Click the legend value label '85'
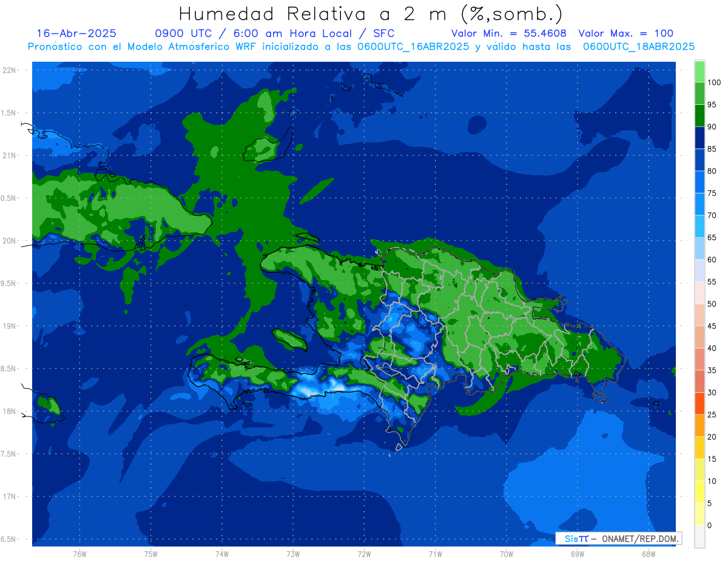This screenshot has width=728, height=562. pyautogui.click(x=712, y=149)
